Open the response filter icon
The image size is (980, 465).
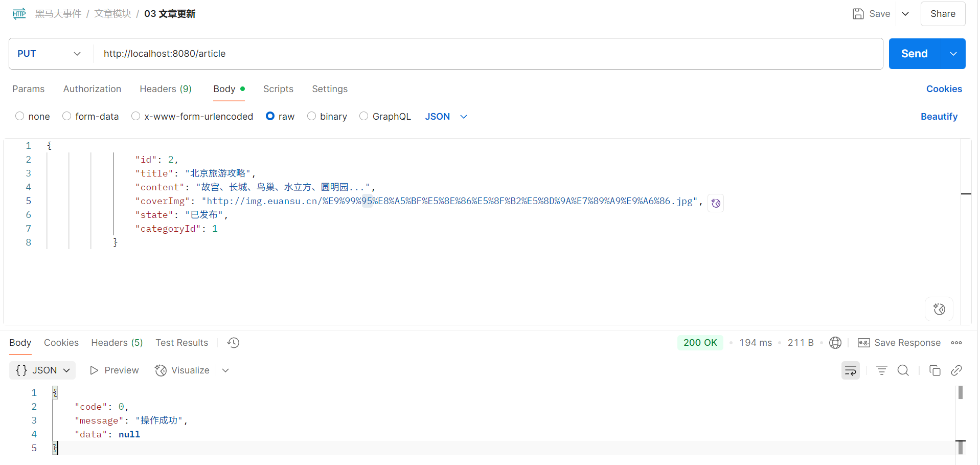point(881,370)
